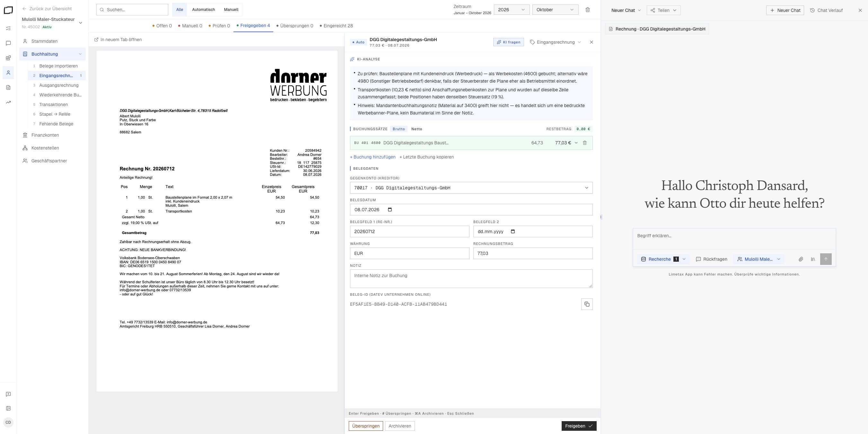Switch booking amounts to Brutto
Viewport: 868px width, 434px height.
tap(399, 129)
